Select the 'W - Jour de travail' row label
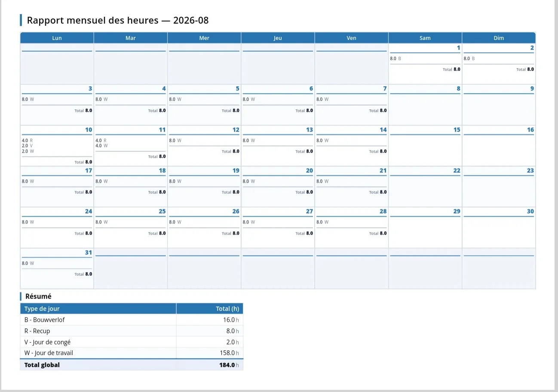 [49, 353]
